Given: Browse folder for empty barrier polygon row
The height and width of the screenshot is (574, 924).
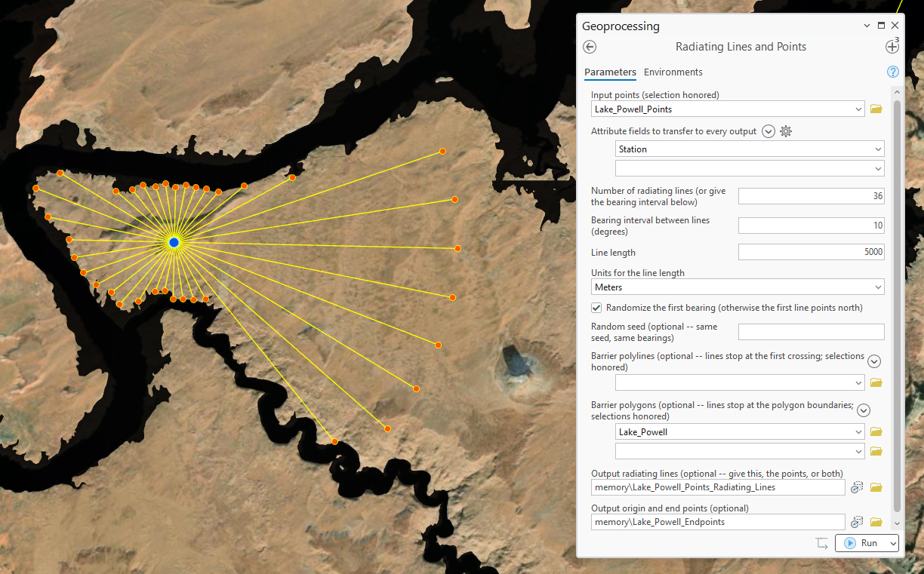Looking at the screenshot, I should 876,451.
